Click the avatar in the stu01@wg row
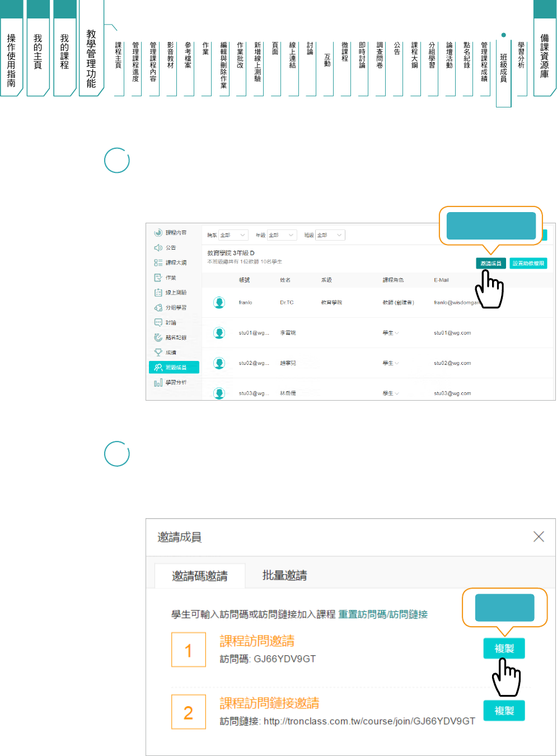Viewport: 557px width, 756px height. 219,333
